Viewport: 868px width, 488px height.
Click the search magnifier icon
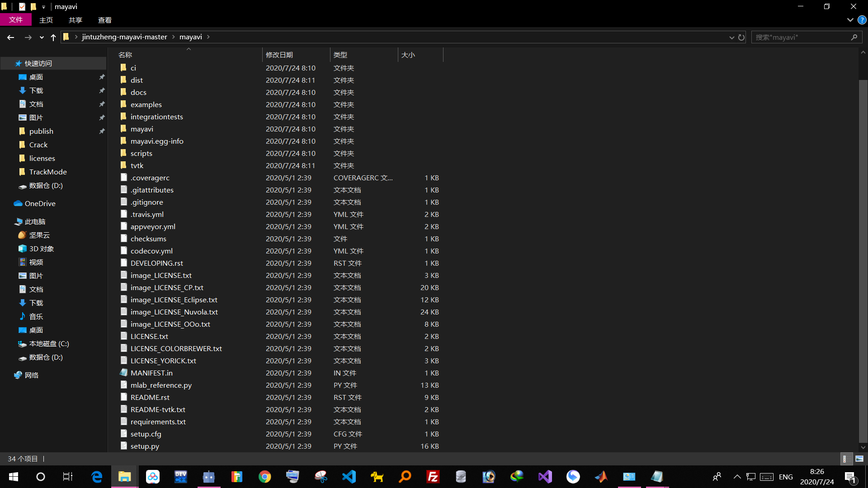(854, 38)
